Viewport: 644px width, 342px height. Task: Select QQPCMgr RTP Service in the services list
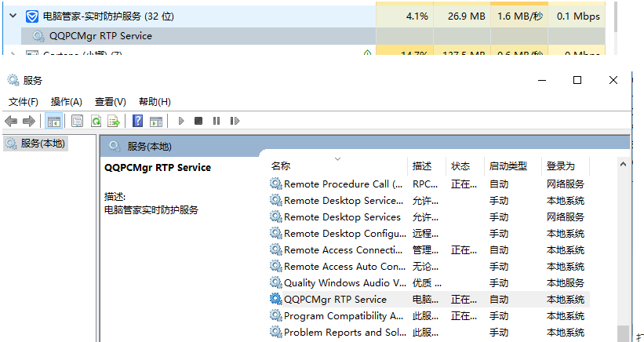tap(429, 299)
